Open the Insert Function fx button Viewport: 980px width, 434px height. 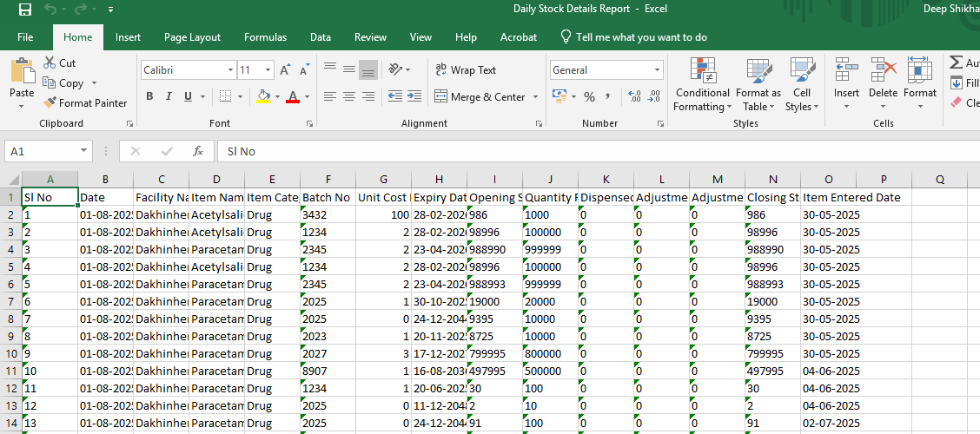tap(198, 151)
